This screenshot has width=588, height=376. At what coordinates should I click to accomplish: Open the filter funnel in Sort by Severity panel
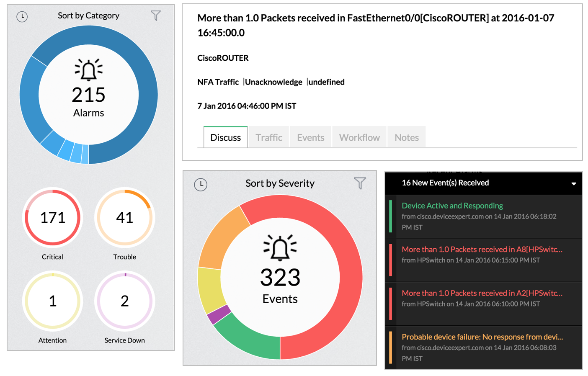coord(360,183)
